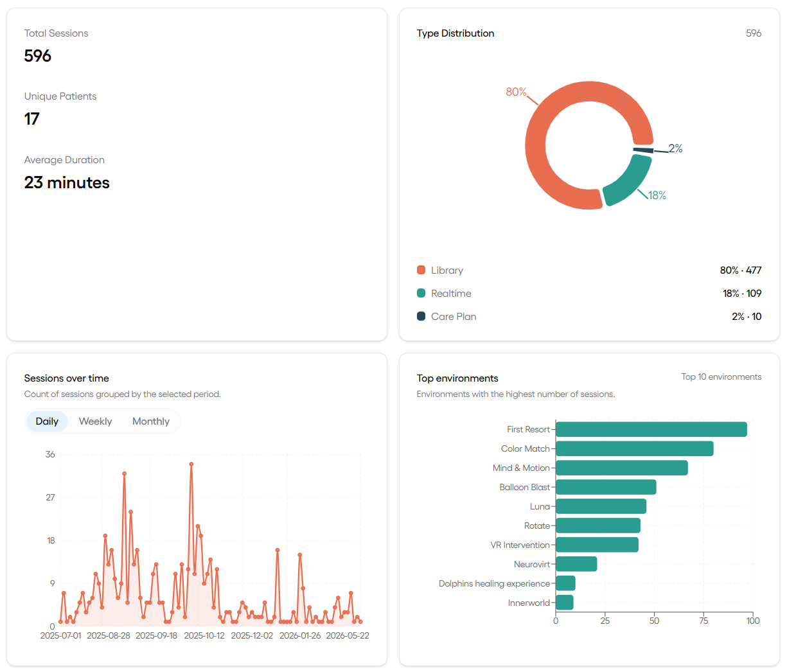The height and width of the screenshot is (672, 787).
Task: Click the Unique Patients label
Action: 60,96
